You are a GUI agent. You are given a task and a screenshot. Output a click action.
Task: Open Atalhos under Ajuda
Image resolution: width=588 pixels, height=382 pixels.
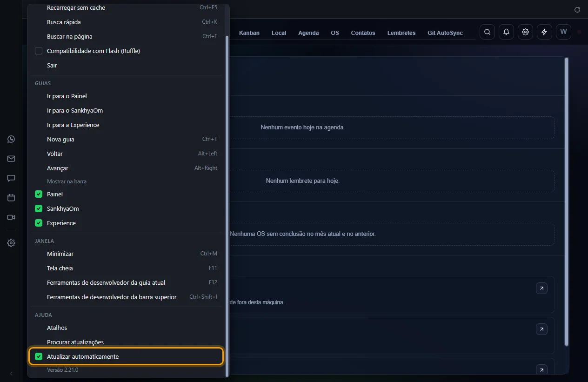[x=126, y=328]
